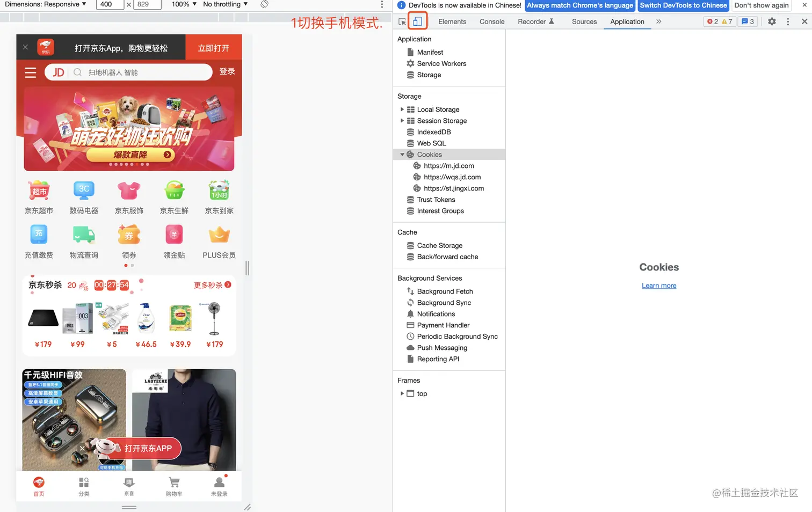
Task: Open the Learn more link
Action: coord(659,286)
